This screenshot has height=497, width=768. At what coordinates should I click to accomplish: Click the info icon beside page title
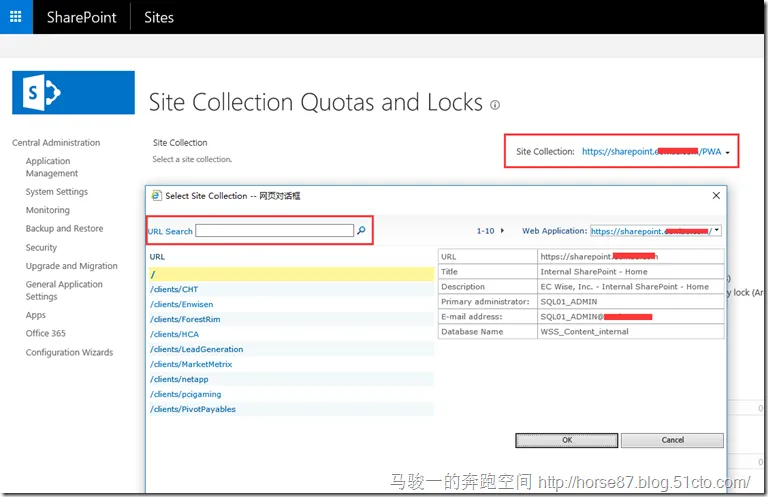[495, 105]
